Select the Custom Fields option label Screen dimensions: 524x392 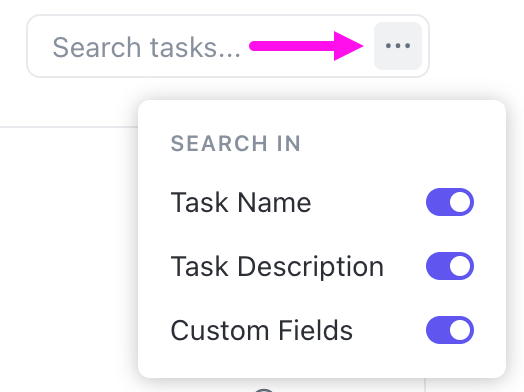click(x=262, y=330)
